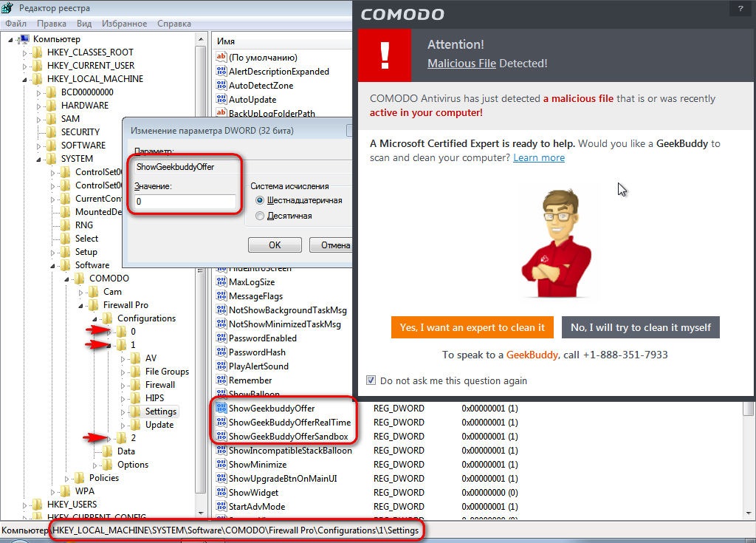756x543 pixels.
Task: Select the Десятичная radio button
Action: point(260,216)
